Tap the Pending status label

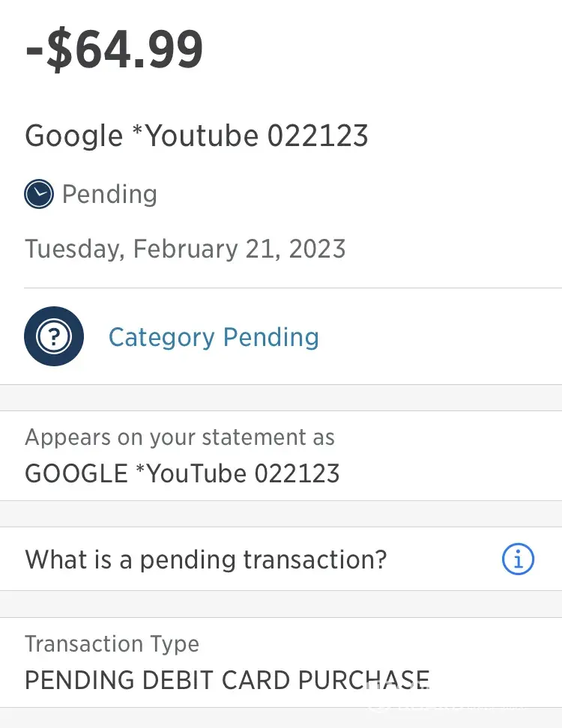tap(109, 195)
